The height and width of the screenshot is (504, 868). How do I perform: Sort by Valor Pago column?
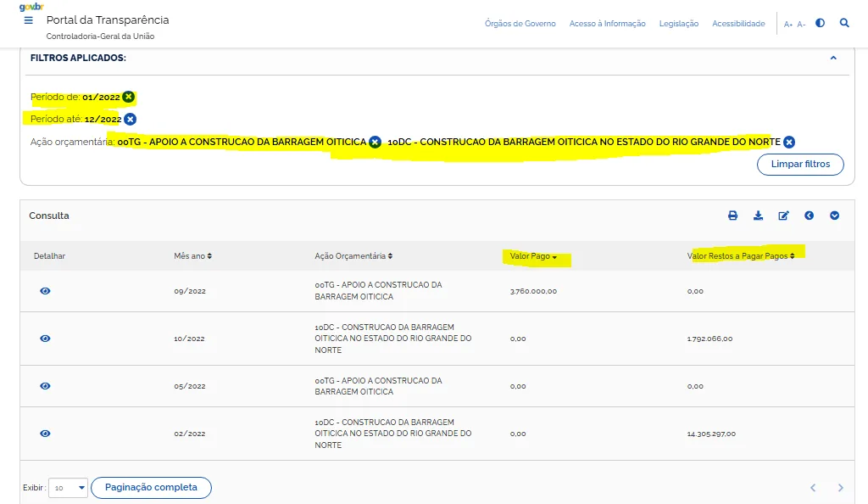533,256
